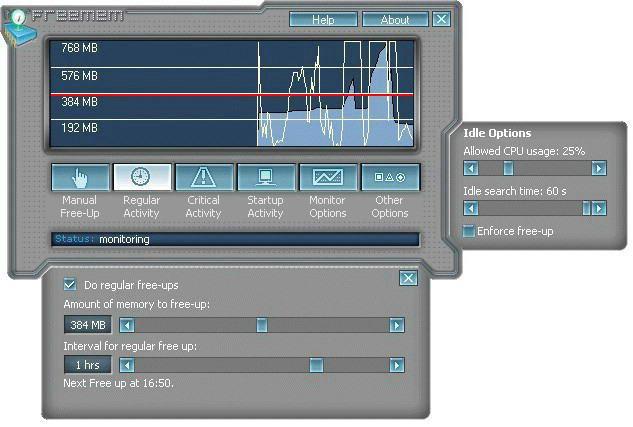
Task: Click the Manual Free-Up label
Action: click(80, 207)
